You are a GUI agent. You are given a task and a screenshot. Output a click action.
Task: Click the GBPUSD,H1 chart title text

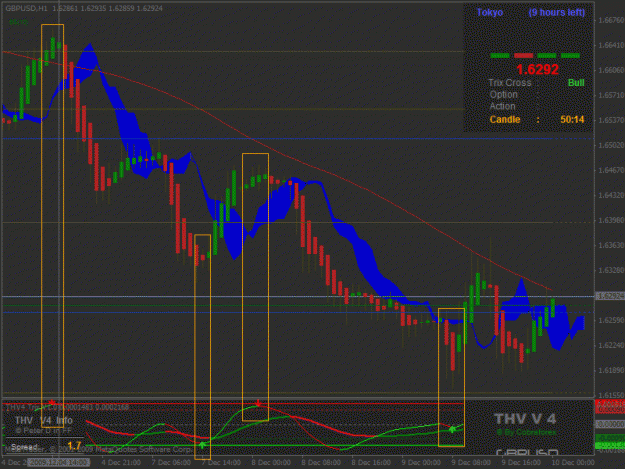(x=26, y=8)
